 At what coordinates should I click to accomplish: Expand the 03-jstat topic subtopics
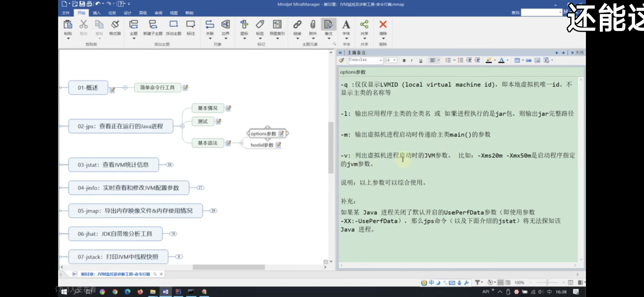(170, 165)
